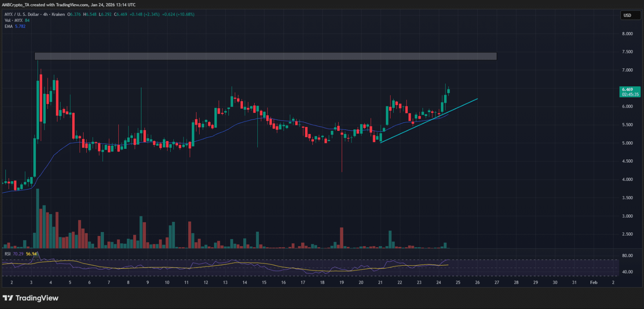Click date 24 on the time axis
Image resolution: width=644 pixels, height=309 pixels.
439,282
